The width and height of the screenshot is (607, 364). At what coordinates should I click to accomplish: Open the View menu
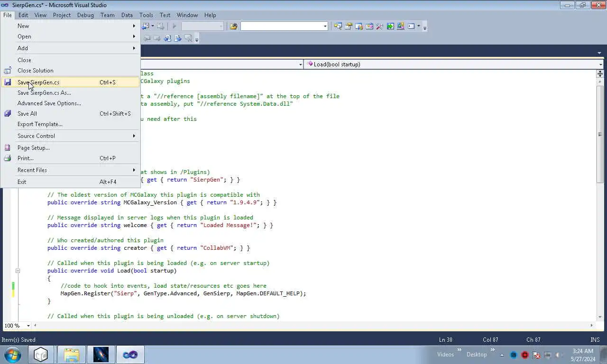coord(40,15)
